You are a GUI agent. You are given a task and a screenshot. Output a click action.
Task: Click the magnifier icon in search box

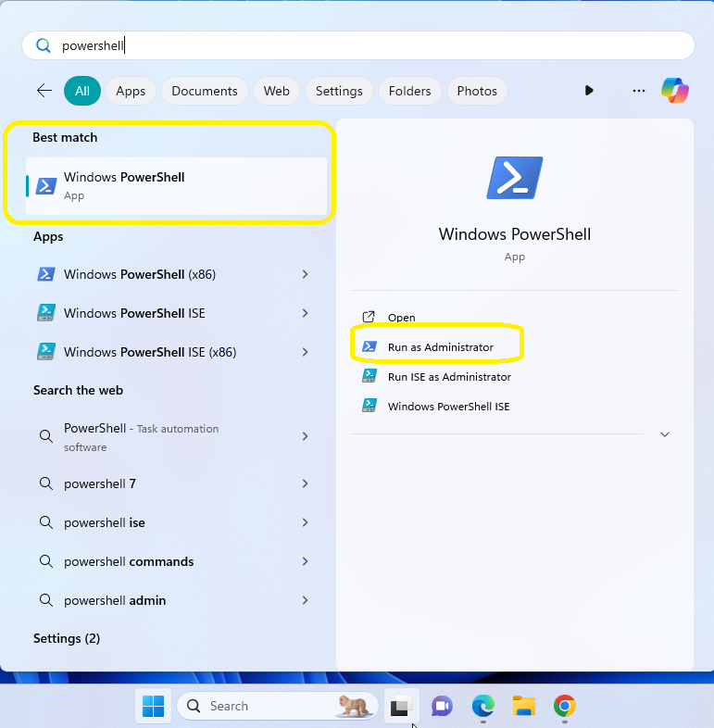[44, 45]
